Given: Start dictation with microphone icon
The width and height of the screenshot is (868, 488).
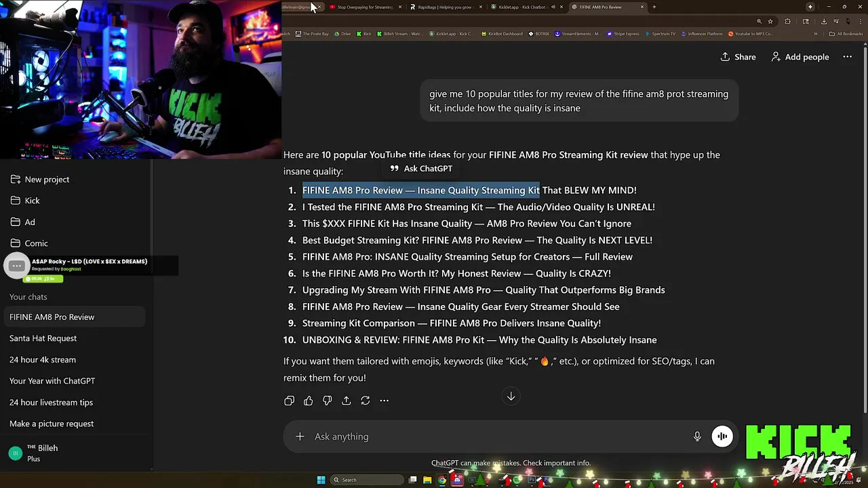Looking at the screenshot, I should pos(697,436).
